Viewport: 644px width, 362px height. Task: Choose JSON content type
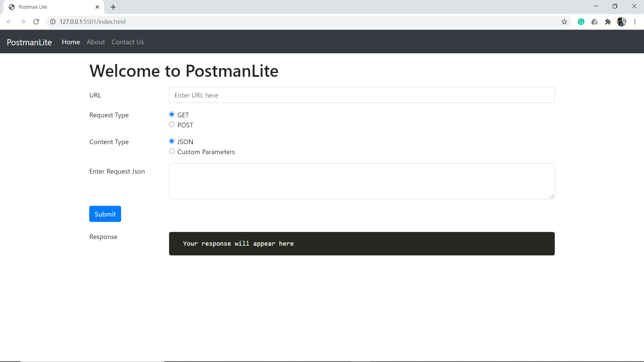[172, 141]
